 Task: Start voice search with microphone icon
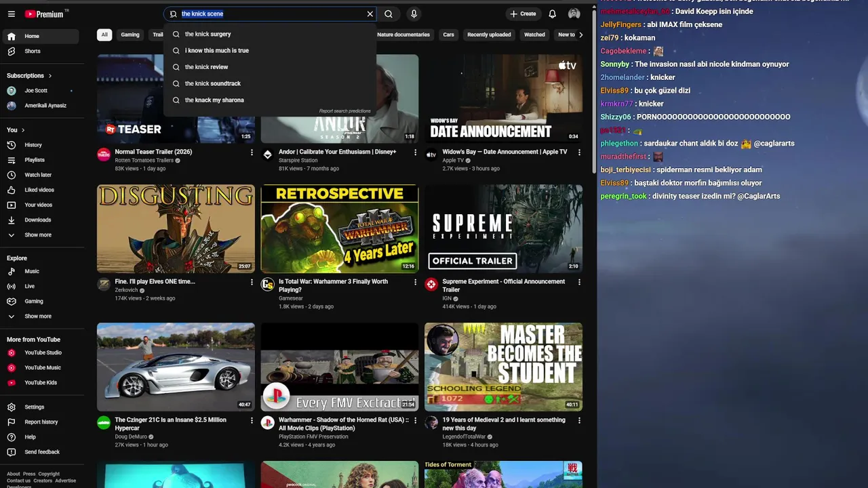(x=414, y=14)
